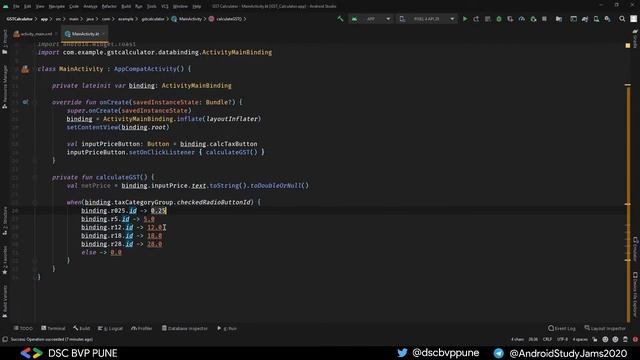Open the Build Variants side panel

(5, 301)
